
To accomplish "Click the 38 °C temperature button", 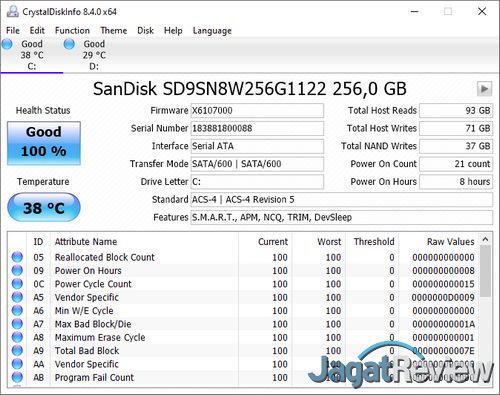I will click(x=44, y=207).
